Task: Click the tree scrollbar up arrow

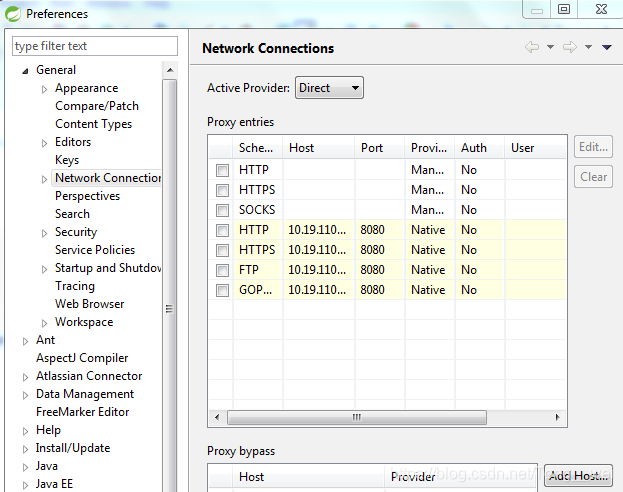Action: [170, 70]
